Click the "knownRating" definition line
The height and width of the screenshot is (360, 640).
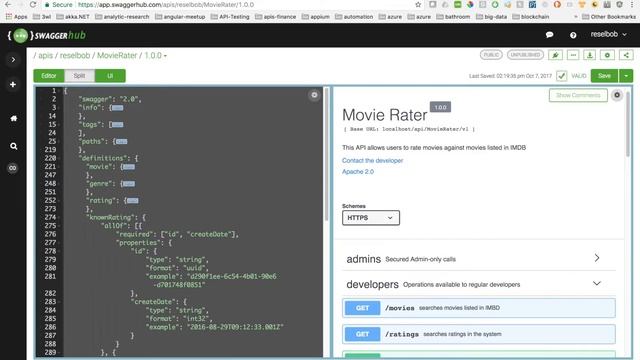[x=116, y=218]
